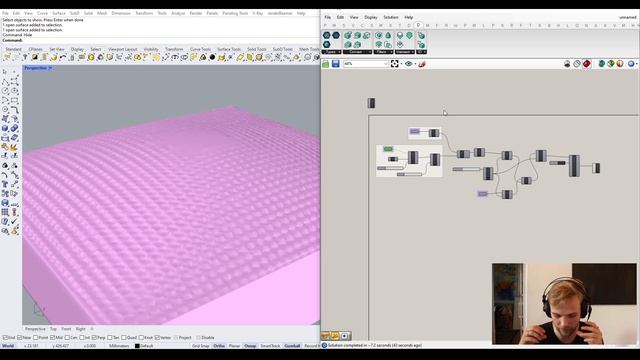Screen dimensions: 640x360
Task: Toggle SmartTrack in Rhino status bar
Action: pos(270,346)
